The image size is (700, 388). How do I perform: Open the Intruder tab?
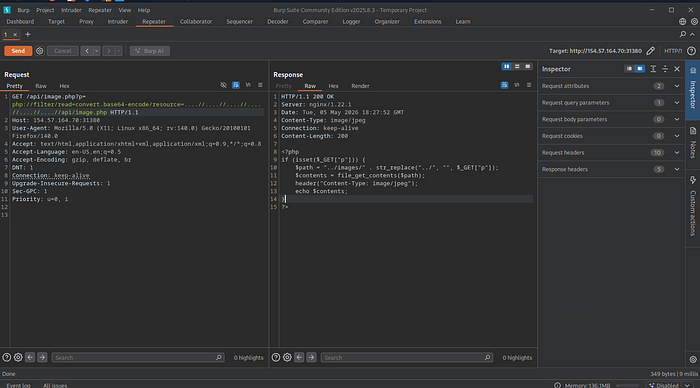tap(117, 21)
